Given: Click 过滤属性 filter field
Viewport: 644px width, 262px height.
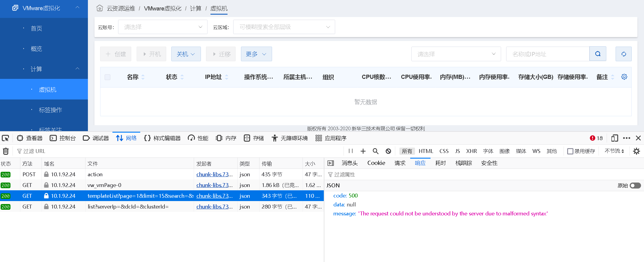Looking at the screenshot, I should tap(484, 174).
